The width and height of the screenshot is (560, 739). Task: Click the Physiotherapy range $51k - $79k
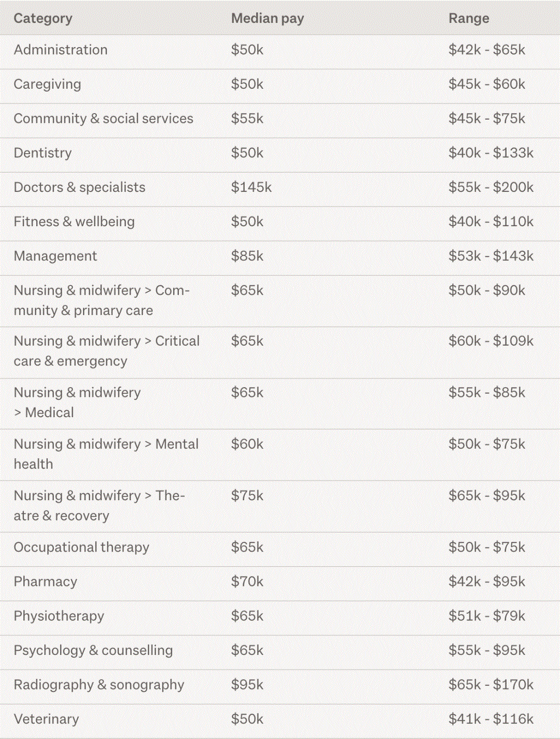coord(486,615)
